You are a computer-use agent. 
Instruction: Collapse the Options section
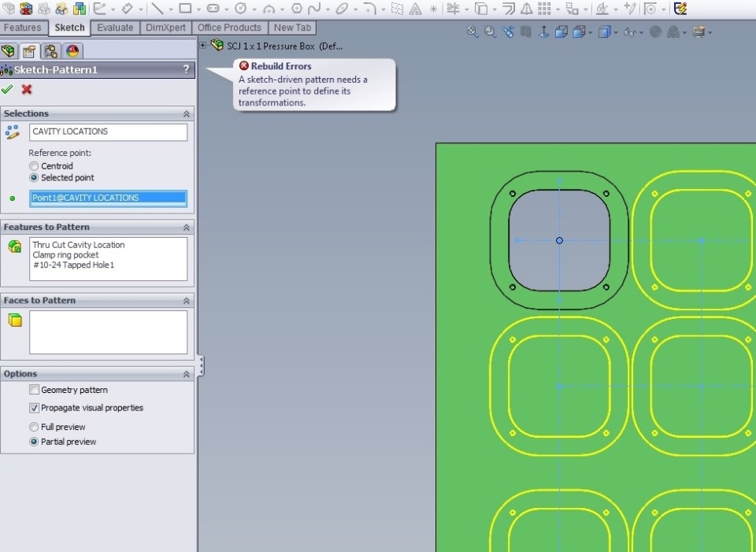[187, 373]
